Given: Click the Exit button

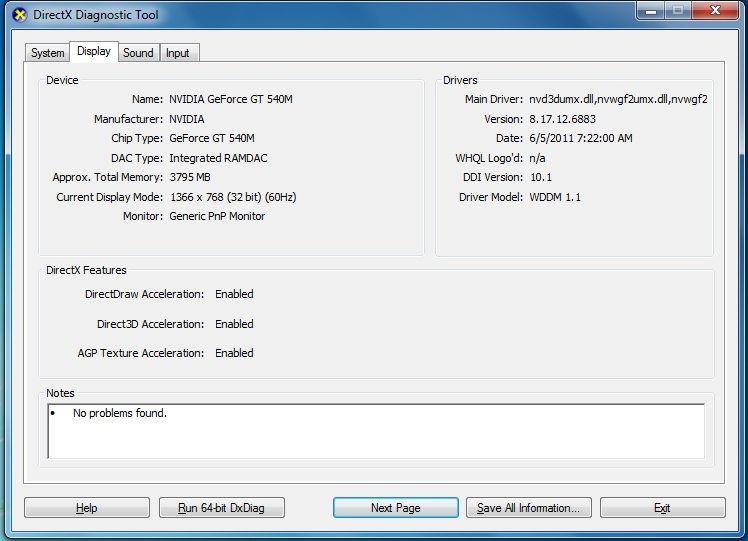Looking at the screenshot, I should [x=663, y=508].
